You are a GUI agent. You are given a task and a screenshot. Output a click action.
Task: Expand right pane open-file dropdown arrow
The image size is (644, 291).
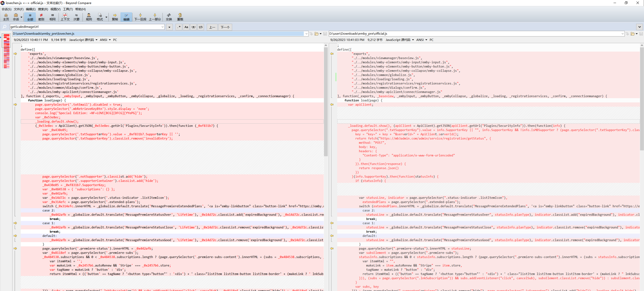tap(637, 34)
